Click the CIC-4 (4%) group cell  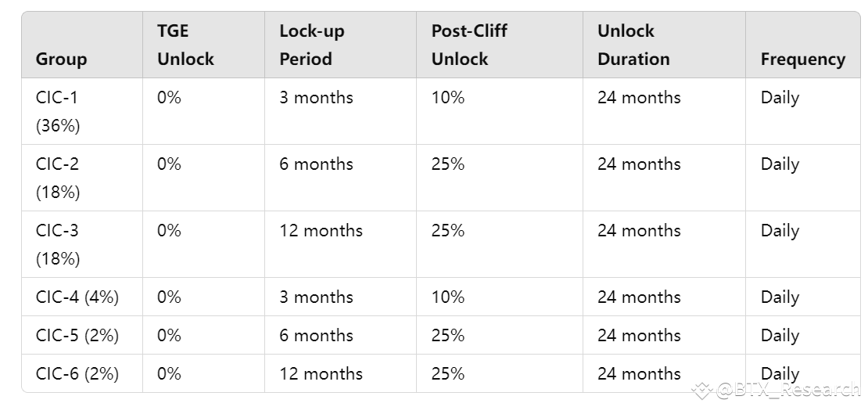point(77,297)
